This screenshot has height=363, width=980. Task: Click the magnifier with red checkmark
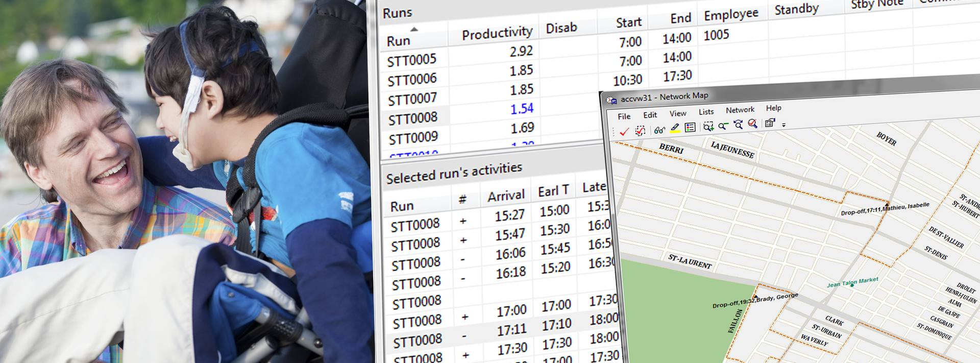[753, 124]
